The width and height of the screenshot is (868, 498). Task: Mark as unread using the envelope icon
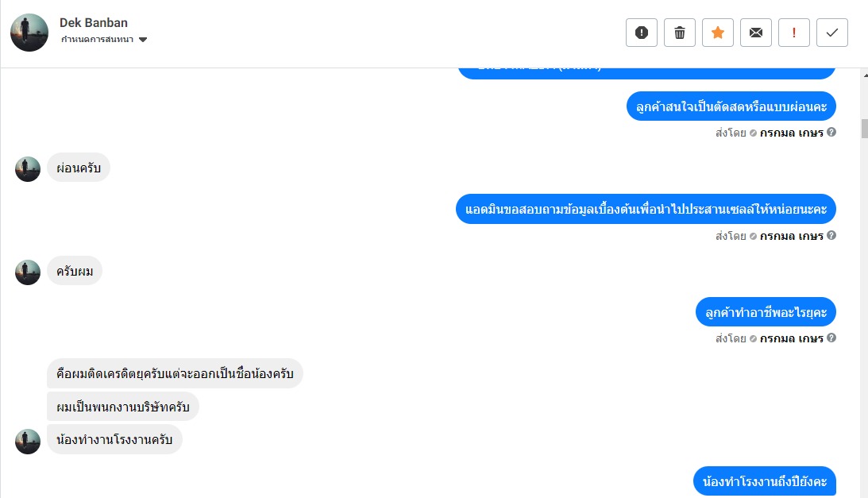756,33
